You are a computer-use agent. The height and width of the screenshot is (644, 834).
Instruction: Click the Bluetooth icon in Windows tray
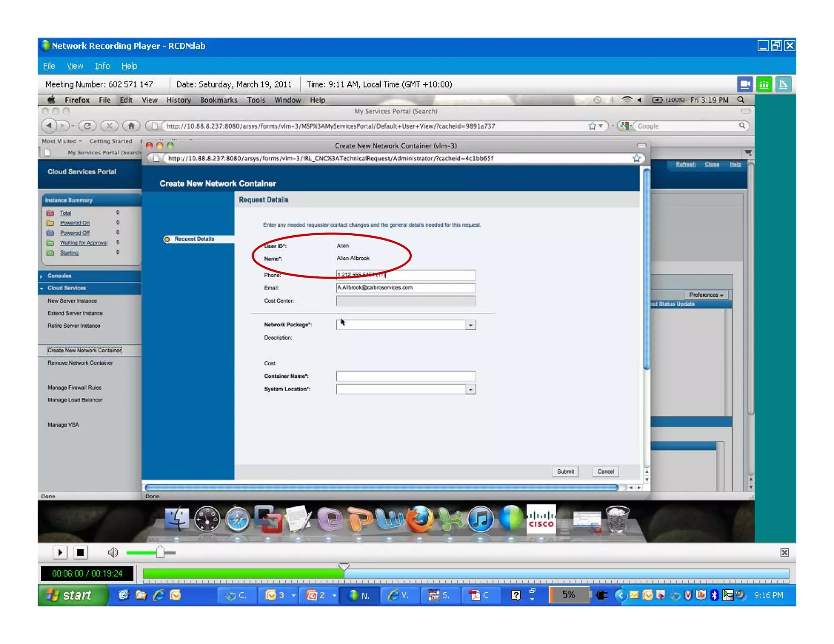(714, 595)
